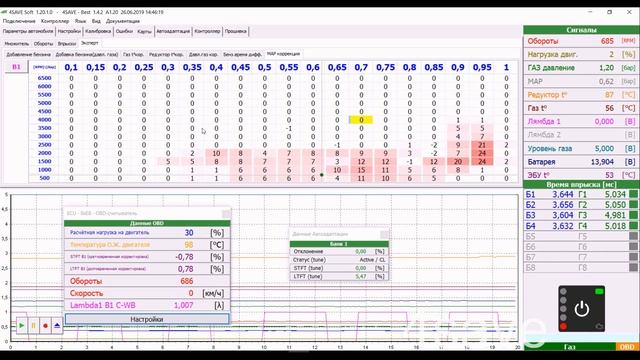The height and width of the screenshot is (360, 640).
Task: Close the autoadaptation data floating window
Action: click(x=384, y=234)
